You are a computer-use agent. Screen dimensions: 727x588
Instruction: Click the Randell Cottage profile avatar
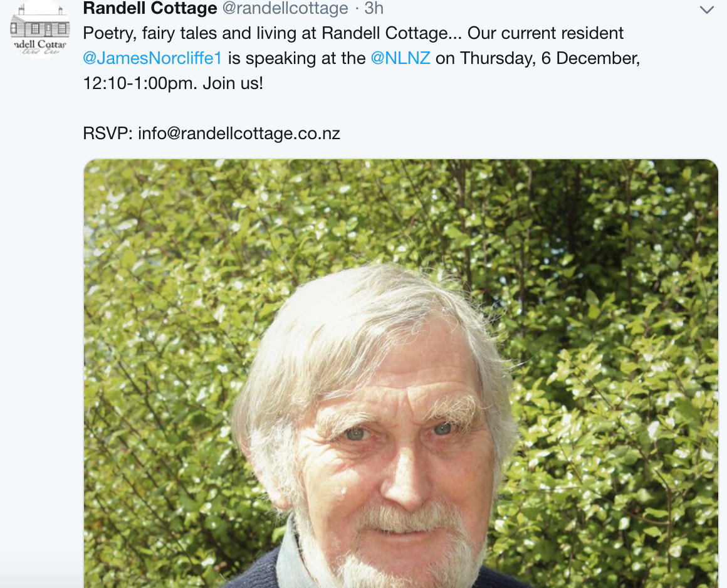tap(40, 29)
